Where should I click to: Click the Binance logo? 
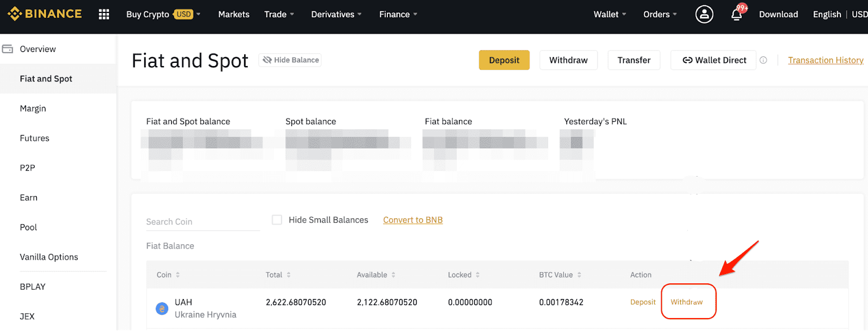click(44, 14)
